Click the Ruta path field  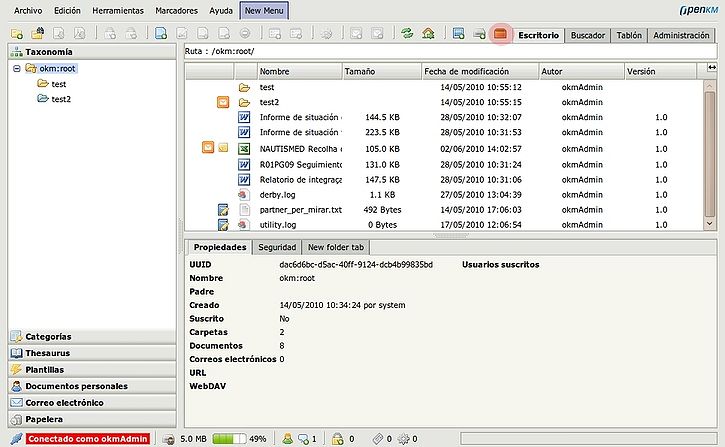tap(450, 51)
